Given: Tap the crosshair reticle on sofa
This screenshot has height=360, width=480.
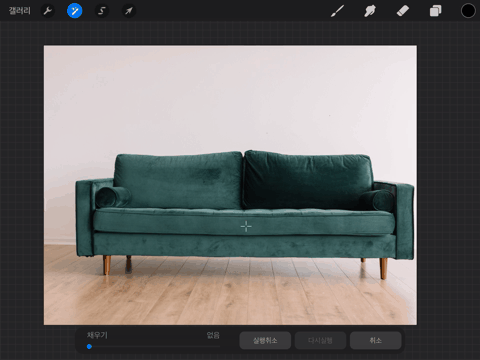Looking at the screenshot, I should point(246,227).
